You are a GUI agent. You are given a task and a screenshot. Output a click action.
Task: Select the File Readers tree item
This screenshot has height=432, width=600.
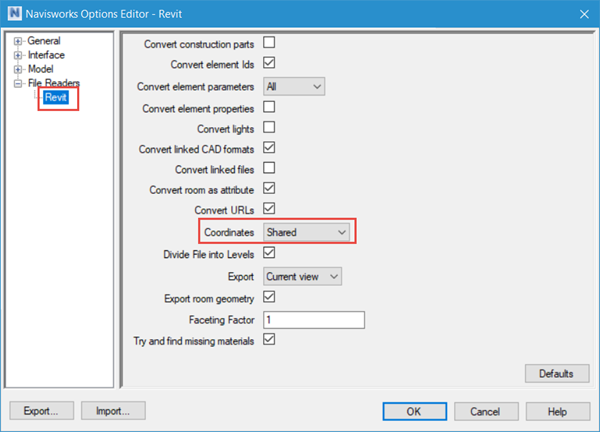tap(54, 83)
